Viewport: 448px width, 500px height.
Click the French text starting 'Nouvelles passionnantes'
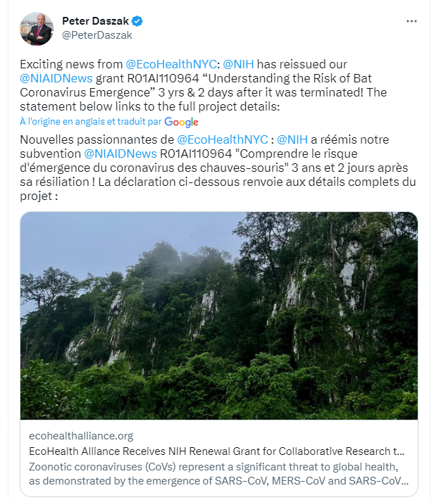tap(97, 140)
